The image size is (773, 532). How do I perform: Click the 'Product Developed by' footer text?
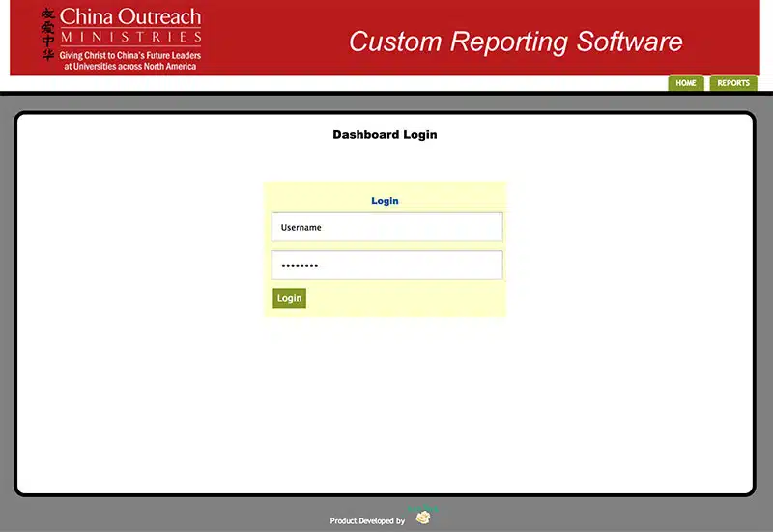(x=367, y=521)
